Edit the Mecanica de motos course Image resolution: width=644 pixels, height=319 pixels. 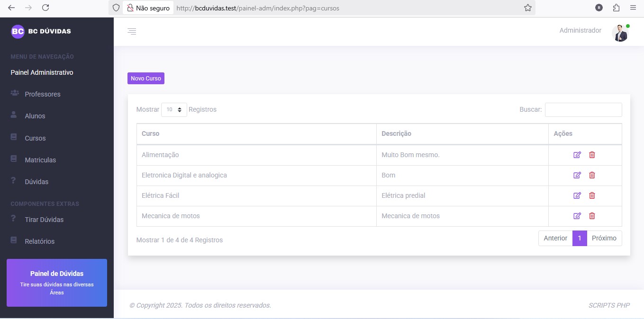(x=577, y=216)
